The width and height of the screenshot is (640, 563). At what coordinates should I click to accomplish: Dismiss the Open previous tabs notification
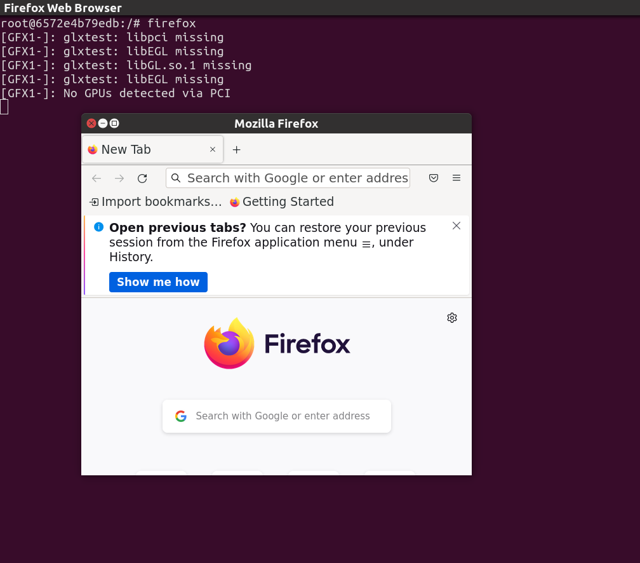(456, 226)
